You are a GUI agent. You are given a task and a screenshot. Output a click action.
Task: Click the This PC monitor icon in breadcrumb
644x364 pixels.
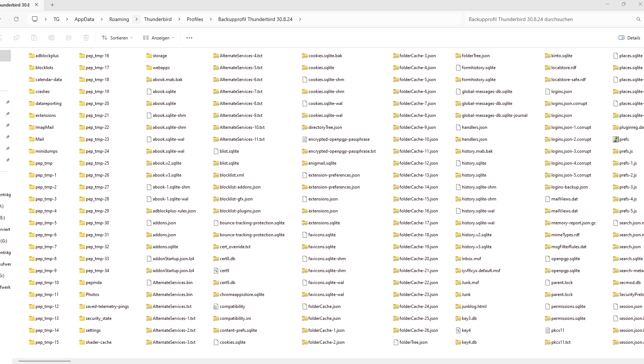coord(35,19)
